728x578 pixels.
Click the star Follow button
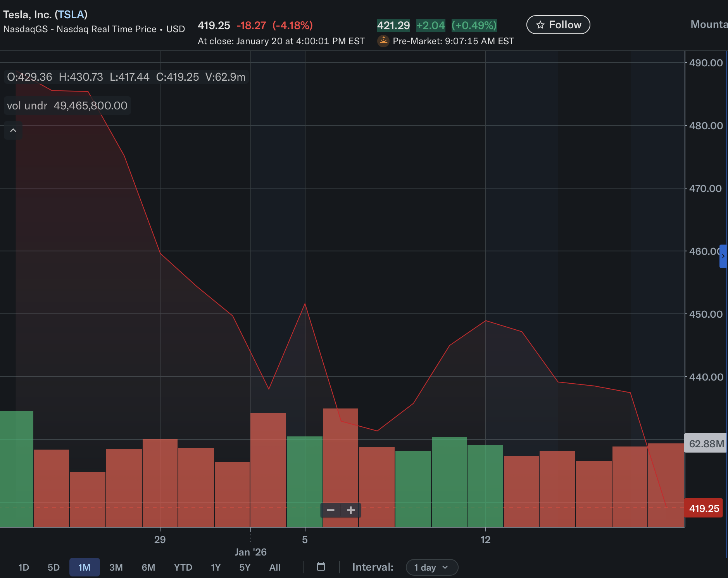pos(558,25)
